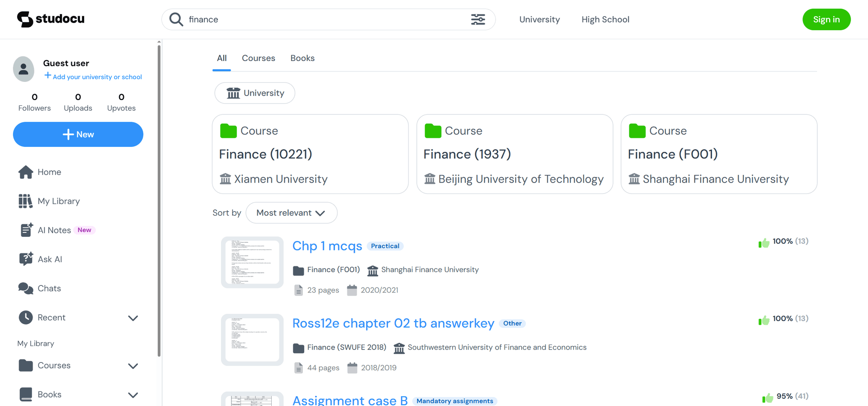Expand Courses in My Library
The height and width of the screenshot is (406, 868).
click(x=133, y=366)
